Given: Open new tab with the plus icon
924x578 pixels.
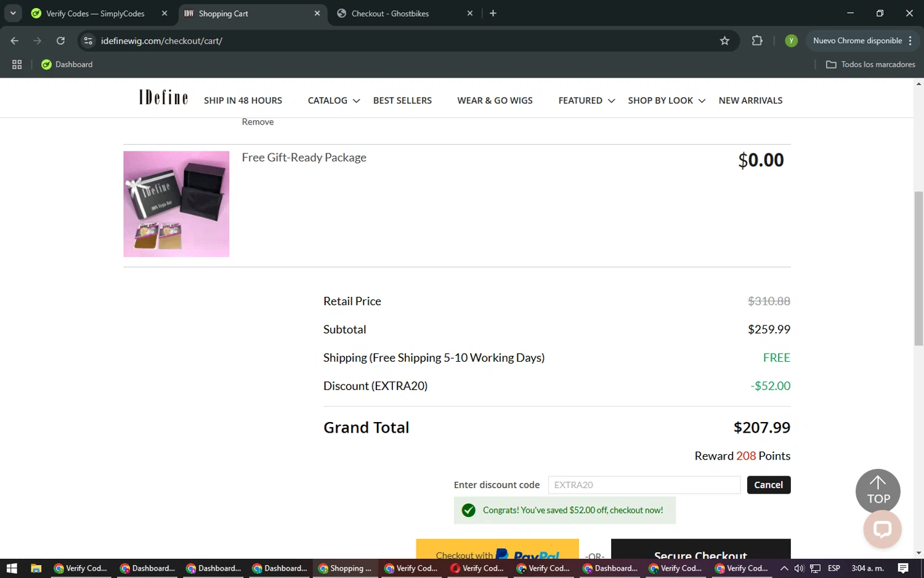Looking at the screenshot, I should point(493,14).
